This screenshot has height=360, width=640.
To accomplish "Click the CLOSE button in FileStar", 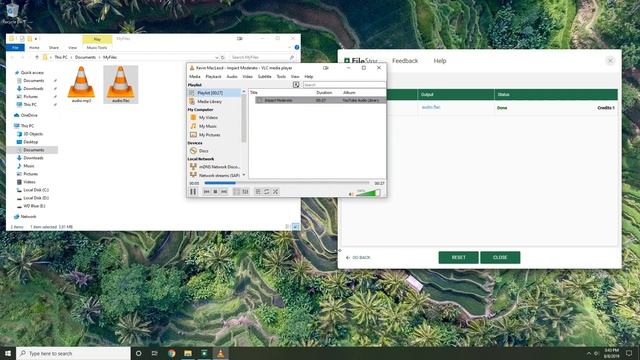I will pos(500,258).
